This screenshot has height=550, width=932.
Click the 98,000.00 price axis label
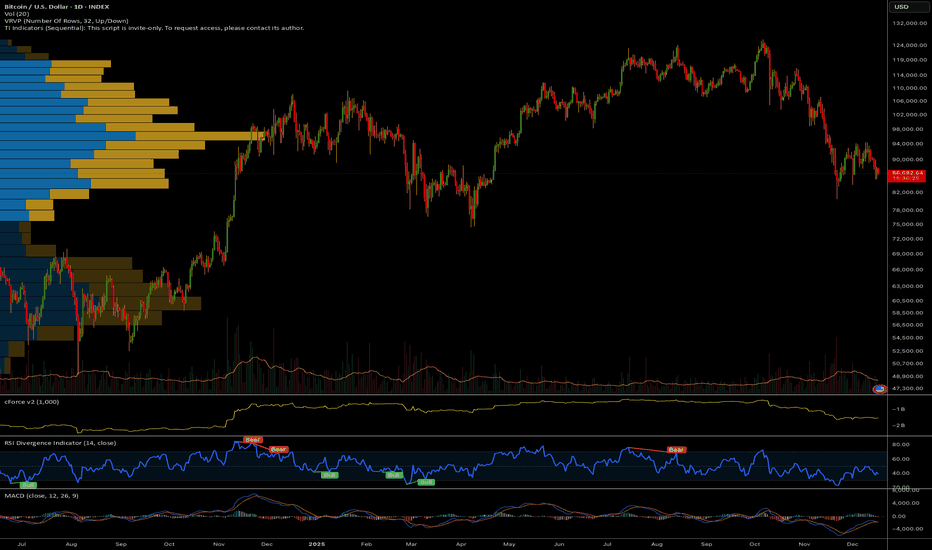pyautogui.click(x=909, y=129)
